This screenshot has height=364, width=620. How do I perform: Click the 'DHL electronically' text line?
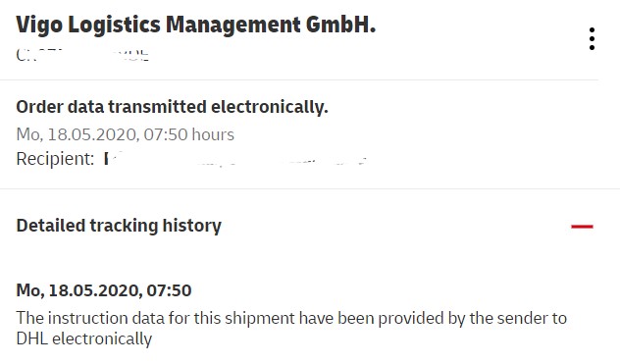click(x=83, y=339)
